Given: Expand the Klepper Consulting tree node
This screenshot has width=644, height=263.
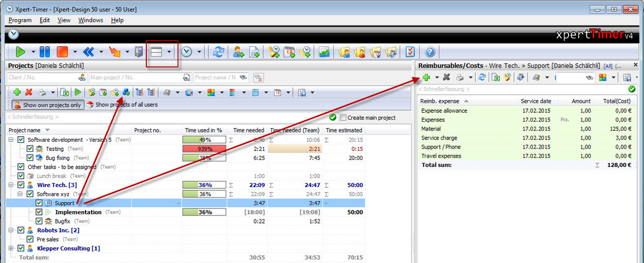Looking at the screenshot, I should tap(11, 248).
